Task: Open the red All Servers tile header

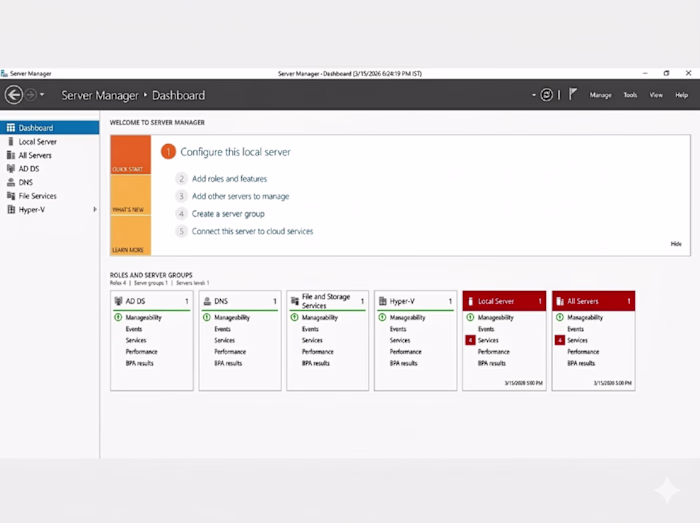Action: pos(594,301)
